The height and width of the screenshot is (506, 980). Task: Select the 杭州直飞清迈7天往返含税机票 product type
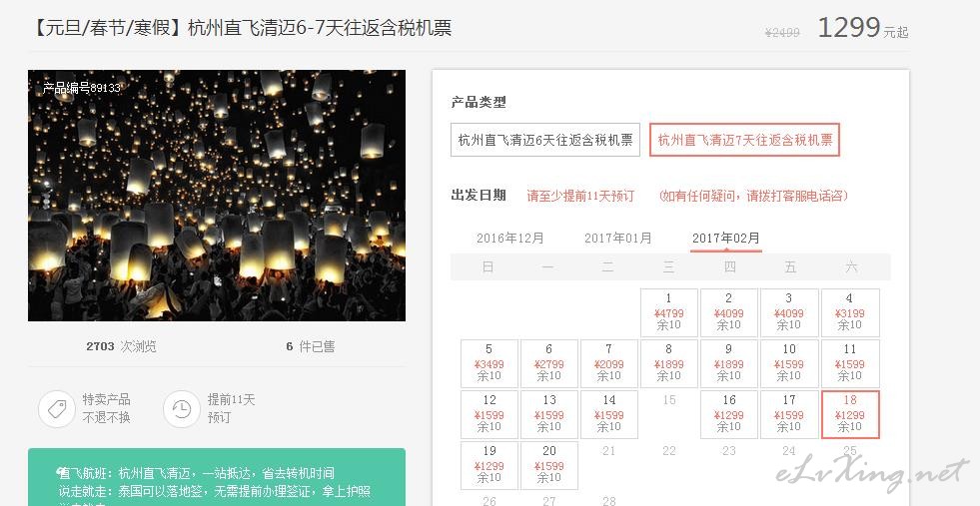744,140
